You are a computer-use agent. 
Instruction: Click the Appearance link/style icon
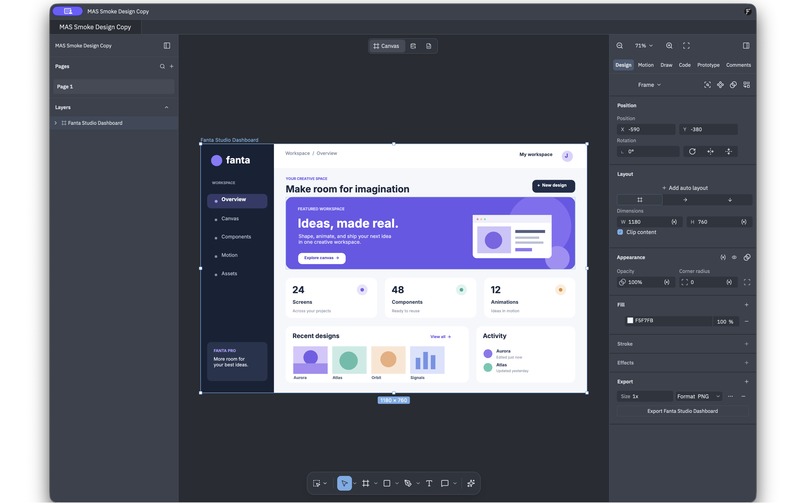[x=747, y=258]
